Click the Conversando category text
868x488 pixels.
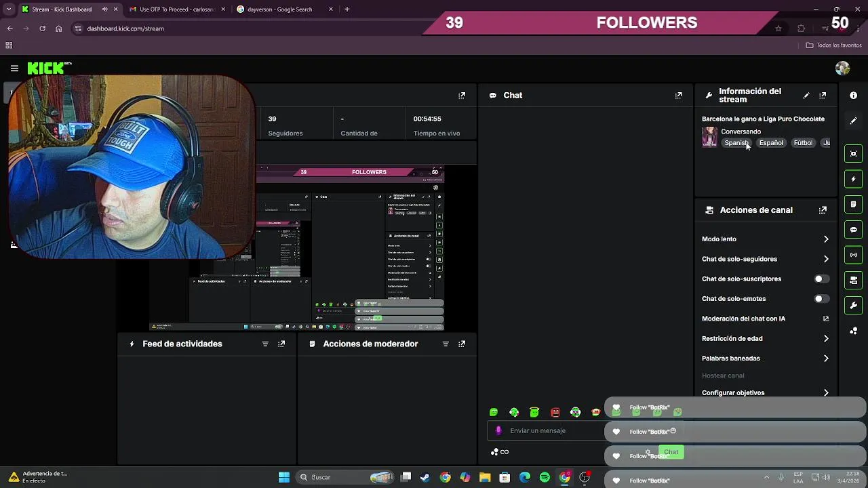click(x=741, y=131)
